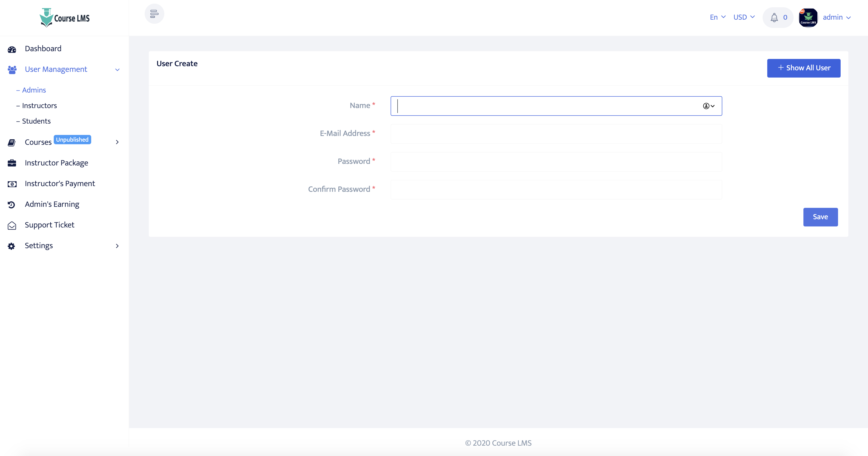The image size is (868, 456).
Task: Open the USD currency dropdown
Action: click(744, 17)
